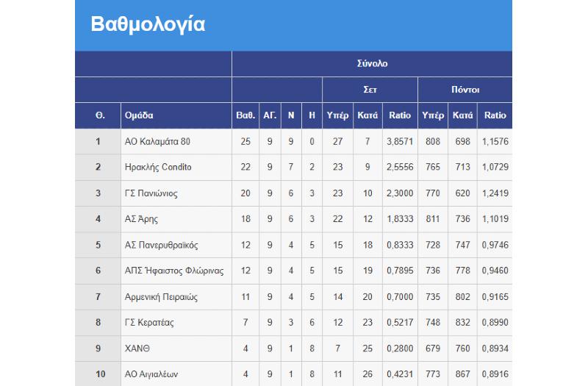Open team ΑΟ Καλαμάτα 80
588x386 pixels.
(158, 141)
